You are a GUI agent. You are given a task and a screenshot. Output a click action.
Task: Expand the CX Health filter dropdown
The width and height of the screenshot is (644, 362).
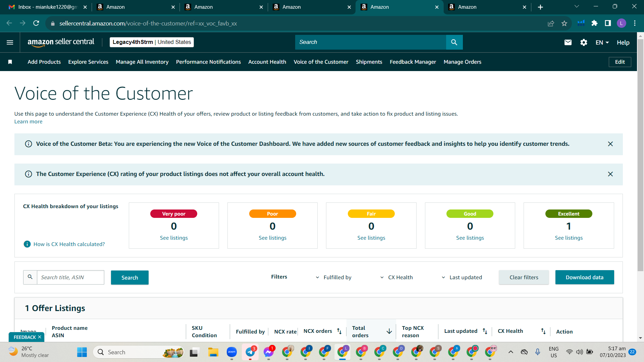coord(396,278)
